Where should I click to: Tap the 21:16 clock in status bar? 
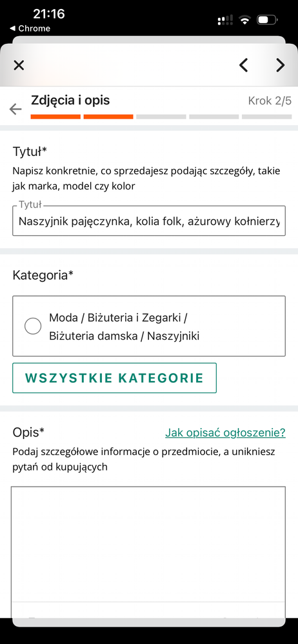click(x=49, y=14)
